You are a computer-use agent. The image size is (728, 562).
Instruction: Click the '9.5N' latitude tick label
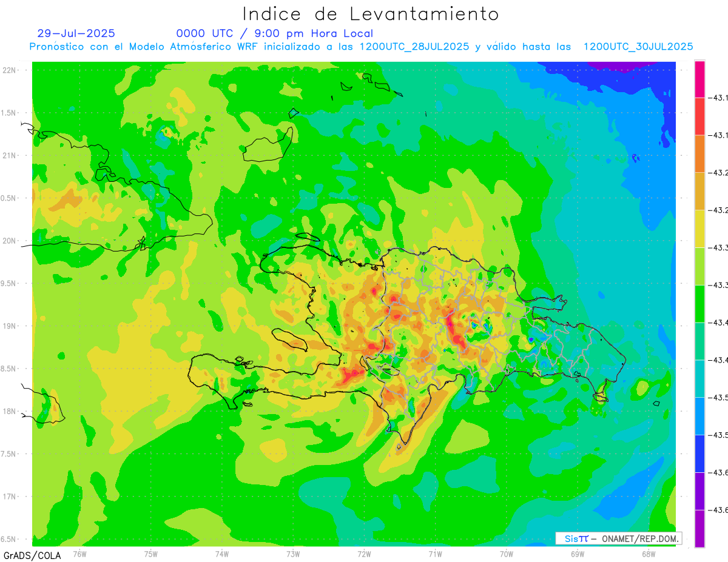click(x=8, y=284)
